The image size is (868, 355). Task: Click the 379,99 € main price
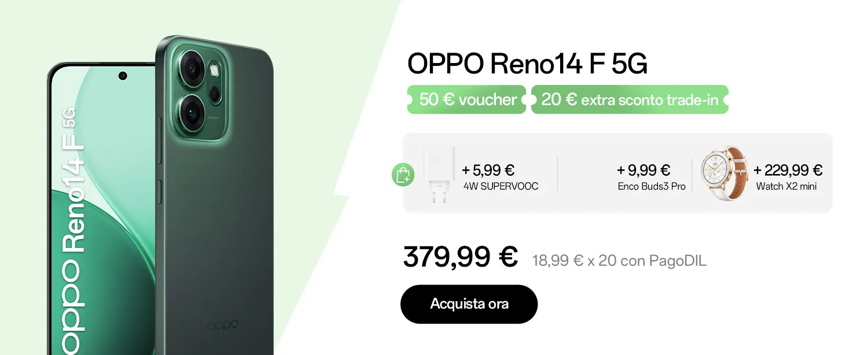tap(460, 257)
